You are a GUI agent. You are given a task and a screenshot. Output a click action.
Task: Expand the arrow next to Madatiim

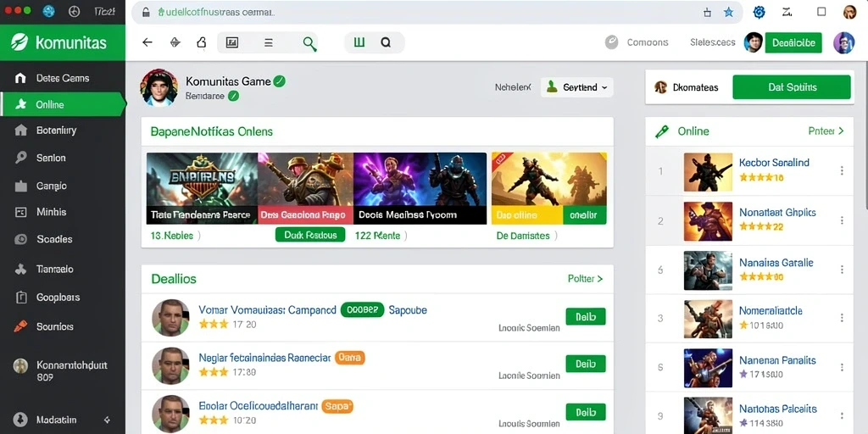(x=107, y=420)
